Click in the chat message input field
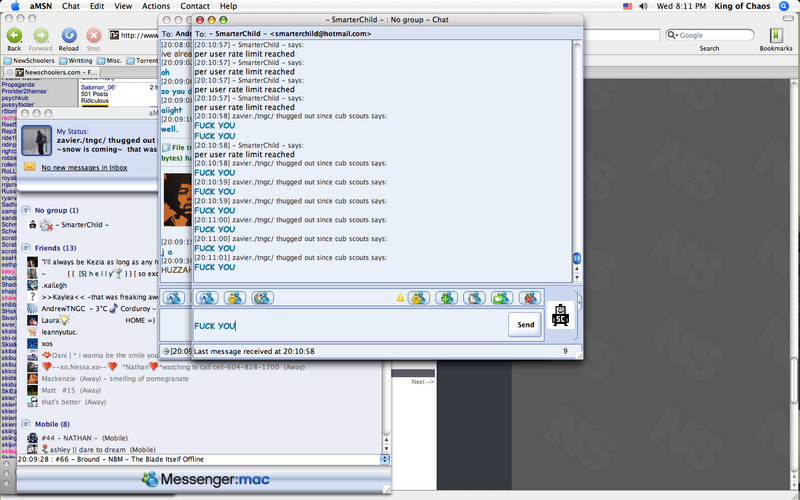This screenshot has width=800, height=500. click(340, 326)
